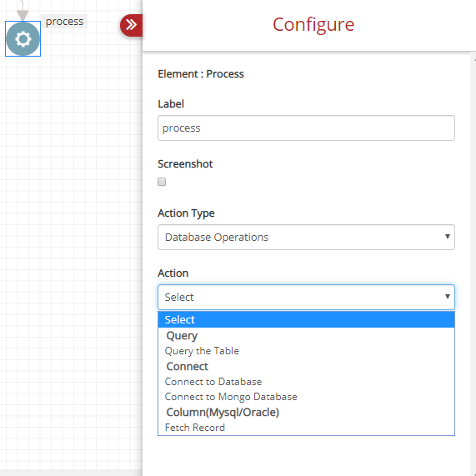Click the Action dropdown arrow
The width and height of the screenshot is (476, 476).
tap(447, 297)
